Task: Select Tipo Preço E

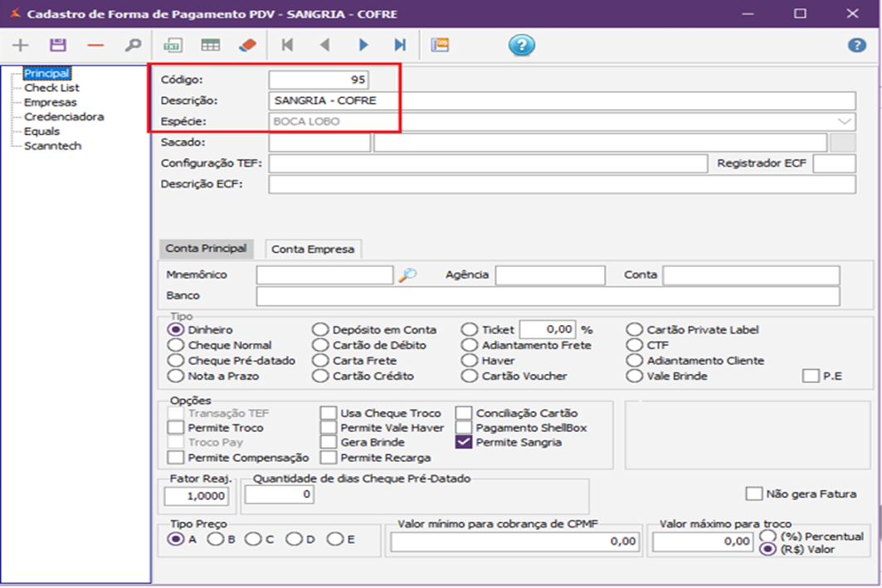Action: click(335, 540)
